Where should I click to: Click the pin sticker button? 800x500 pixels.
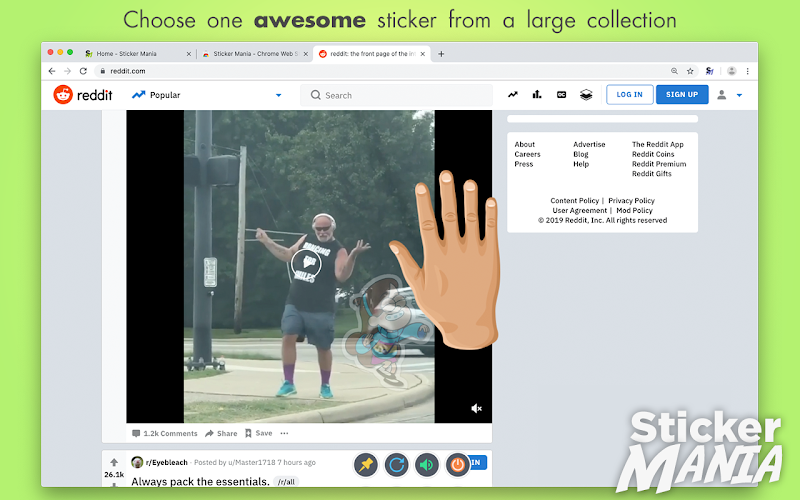pos(366,465)
